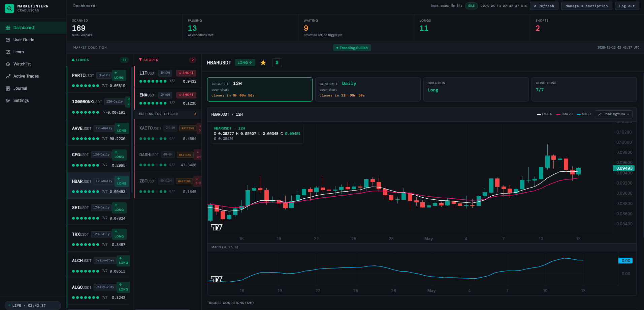Star HBARUSDT as favorite

click(x=263, y=62)
